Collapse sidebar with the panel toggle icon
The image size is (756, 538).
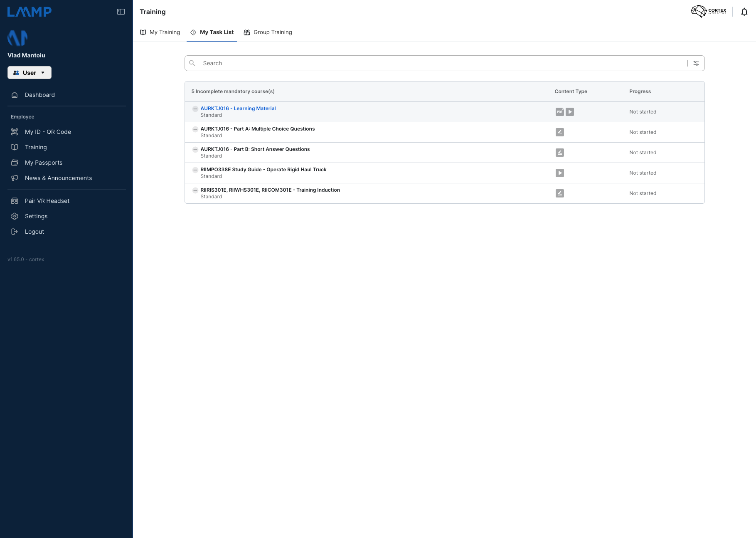[121, 12]
